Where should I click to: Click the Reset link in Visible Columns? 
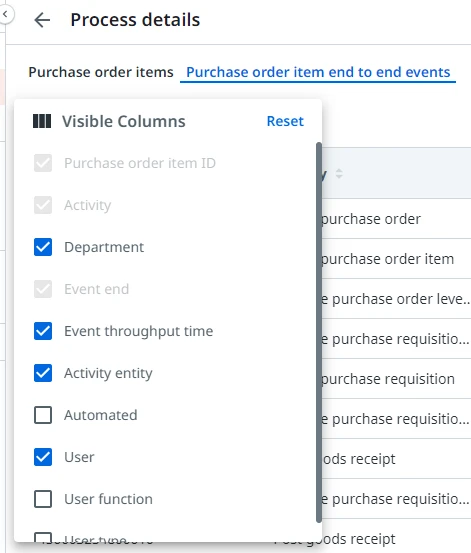[285, 121]
